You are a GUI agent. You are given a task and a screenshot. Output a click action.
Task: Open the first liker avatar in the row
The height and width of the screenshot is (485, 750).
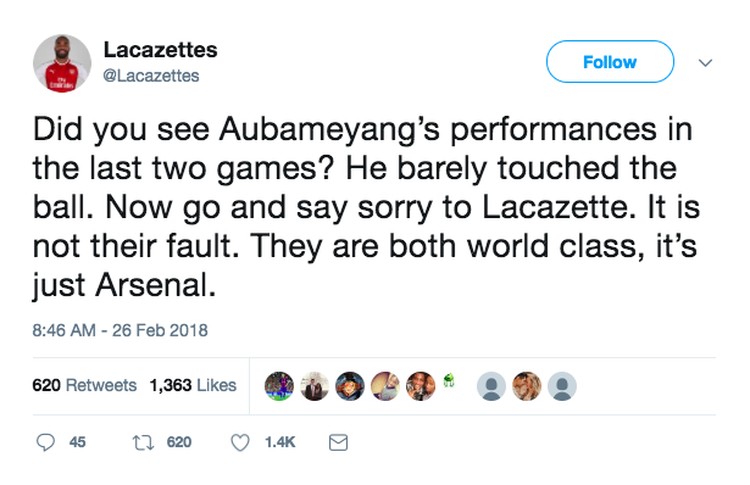(x=280, y=386)
